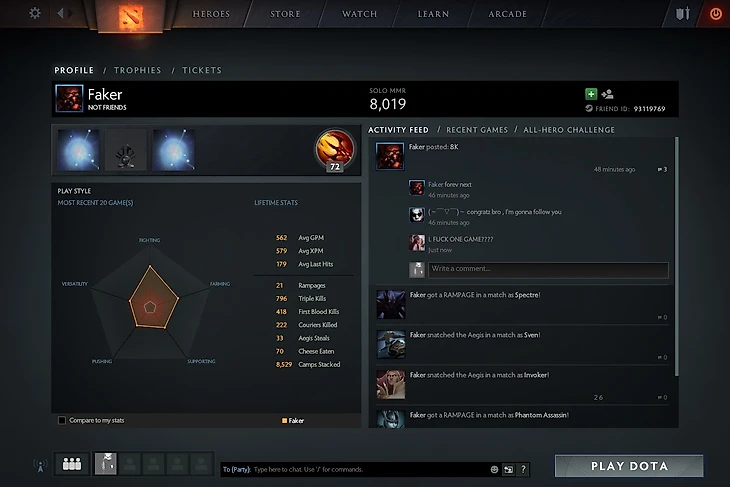730x487 pixels.
Task: Click the red power quit icon
Action: [716, 14]
